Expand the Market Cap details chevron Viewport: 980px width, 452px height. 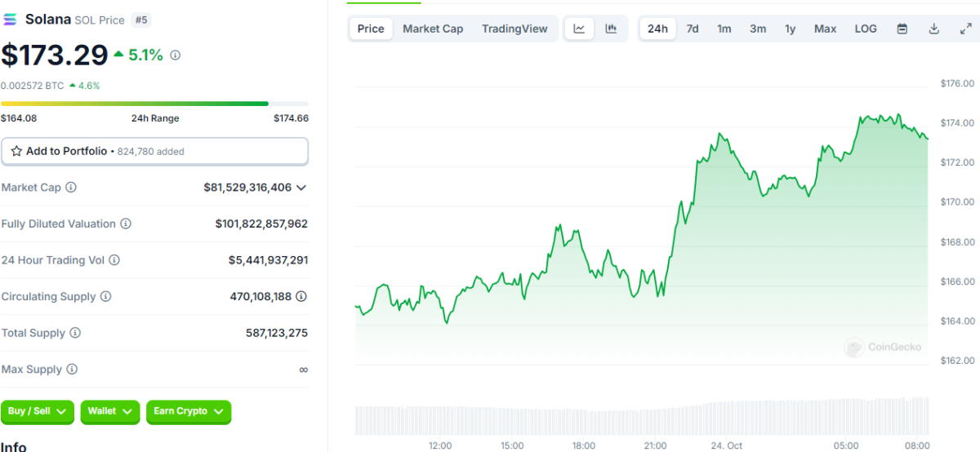[x=301, y=188]
